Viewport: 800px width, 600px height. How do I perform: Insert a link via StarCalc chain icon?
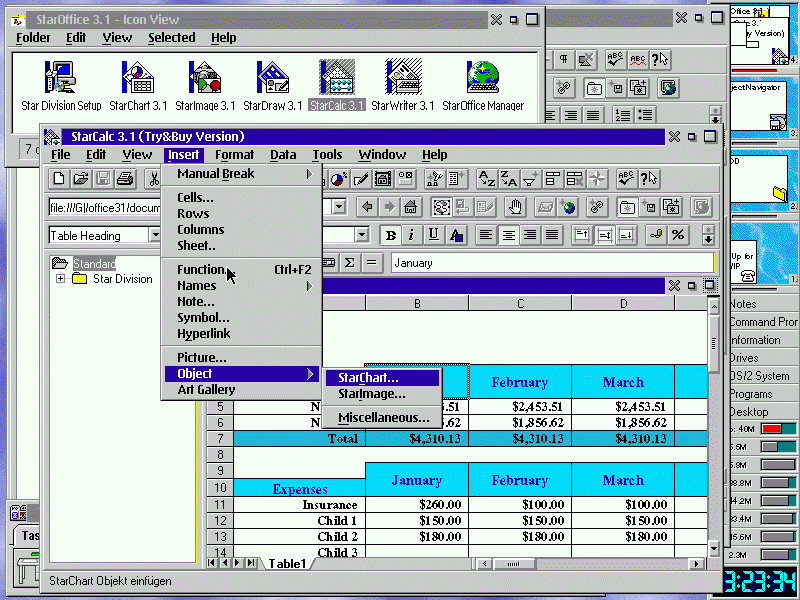tap(596, 207)
